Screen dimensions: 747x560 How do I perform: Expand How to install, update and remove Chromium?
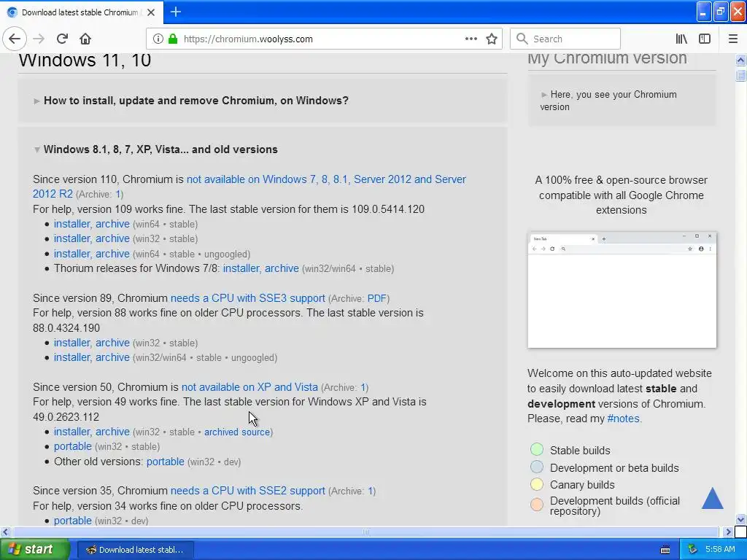click(196, 101)
